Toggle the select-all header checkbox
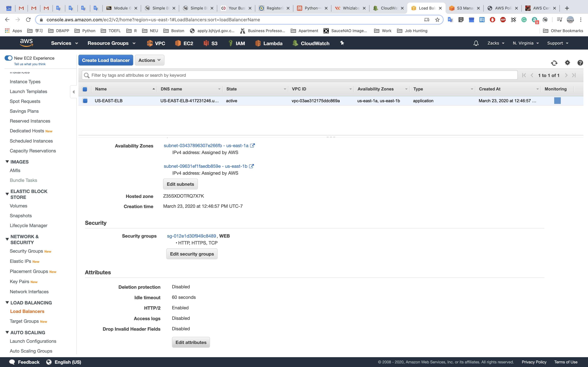 point(85,89)
